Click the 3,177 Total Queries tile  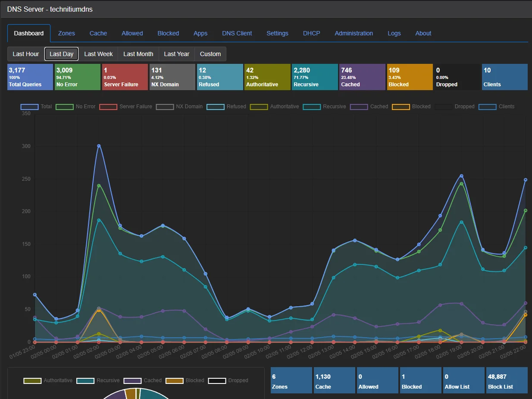[x=30, y=77]
